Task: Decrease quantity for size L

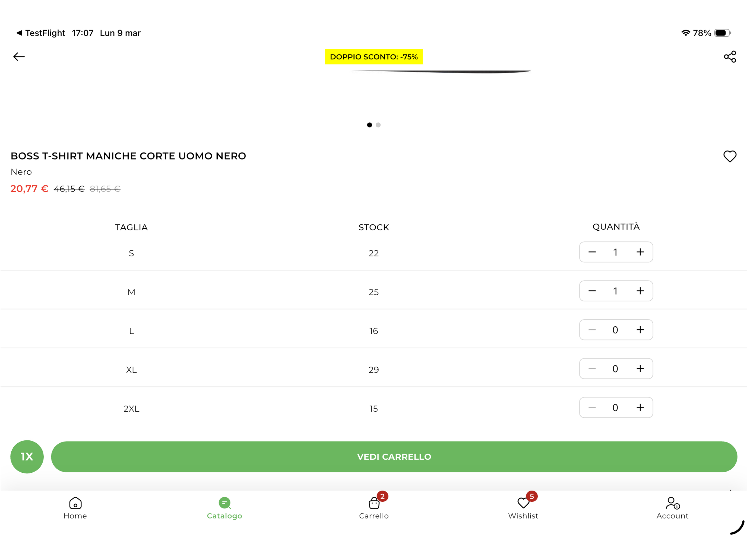Action: (x=592, y=330)
